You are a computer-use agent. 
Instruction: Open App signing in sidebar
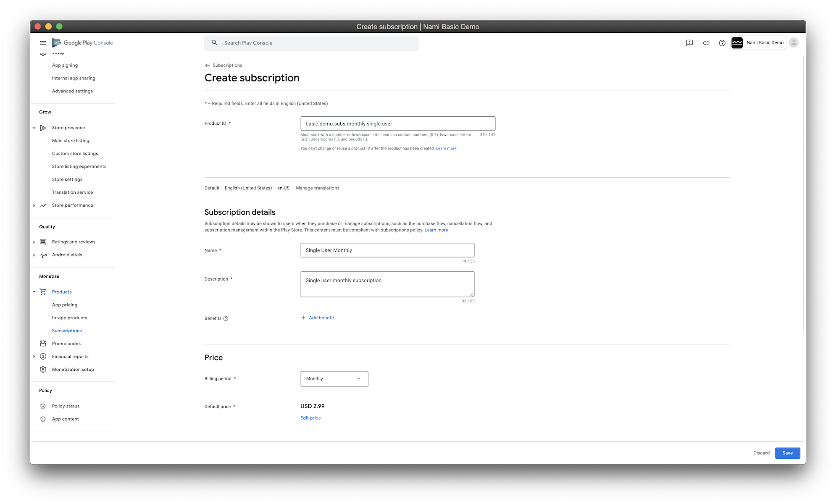click(x=65, y=66)
